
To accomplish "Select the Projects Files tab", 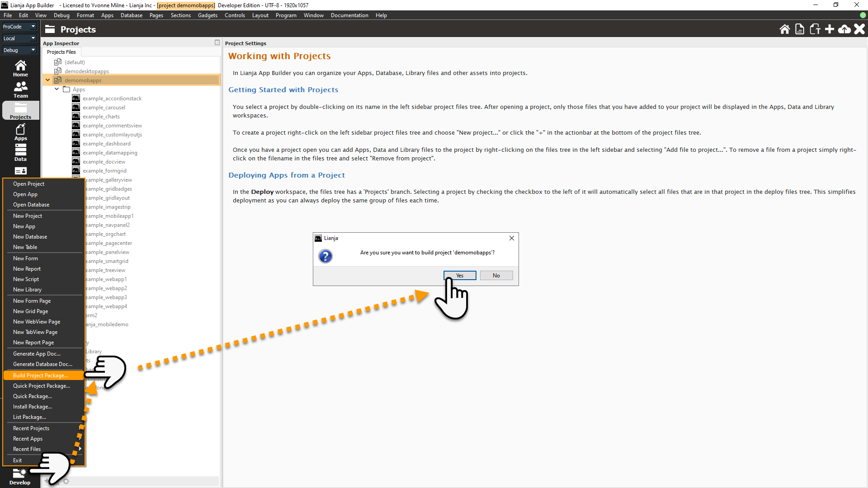I will click(x=61, y=52).
